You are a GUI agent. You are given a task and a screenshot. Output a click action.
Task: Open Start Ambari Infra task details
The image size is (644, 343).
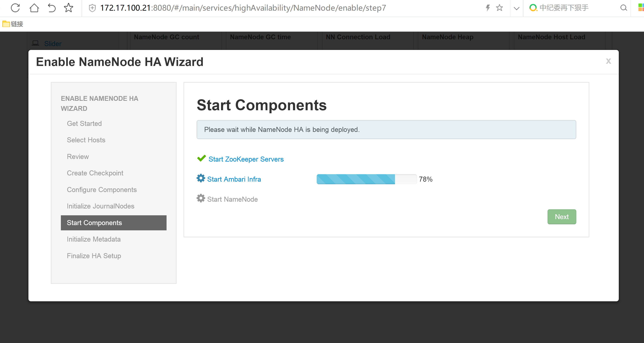(234, 179)
